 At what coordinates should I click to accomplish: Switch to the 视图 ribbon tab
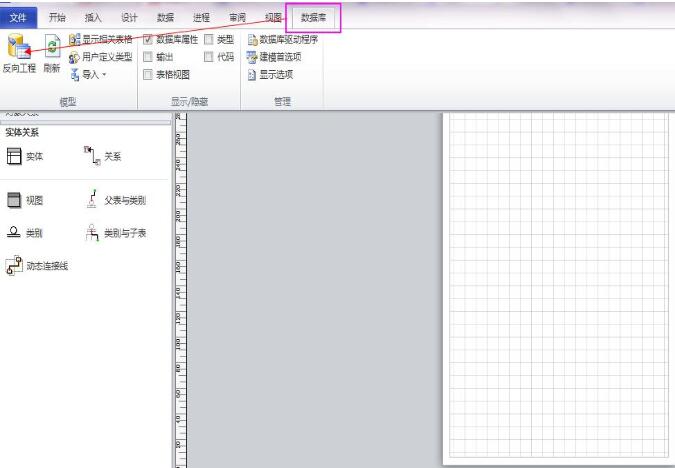273,18
